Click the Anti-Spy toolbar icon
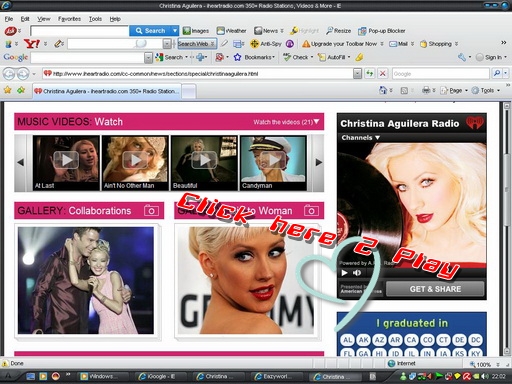The height and width of the screenshot is (384, 512). coord(266,44)
